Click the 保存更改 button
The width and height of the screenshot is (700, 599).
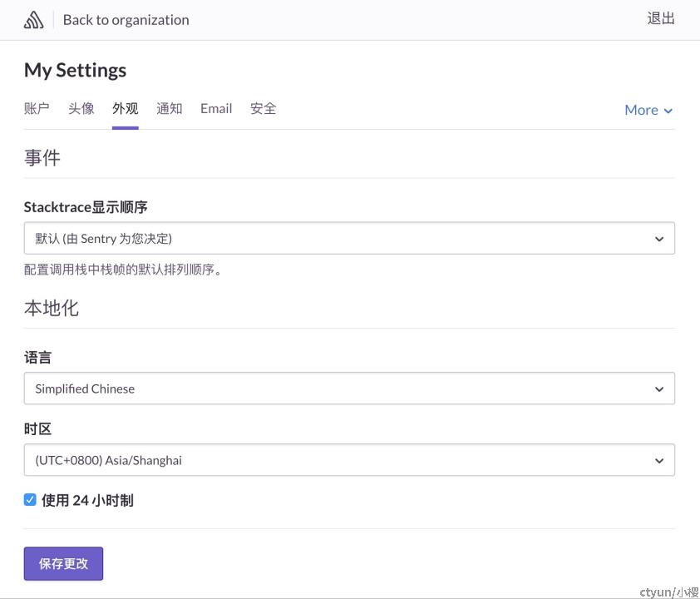pos(63,564)
